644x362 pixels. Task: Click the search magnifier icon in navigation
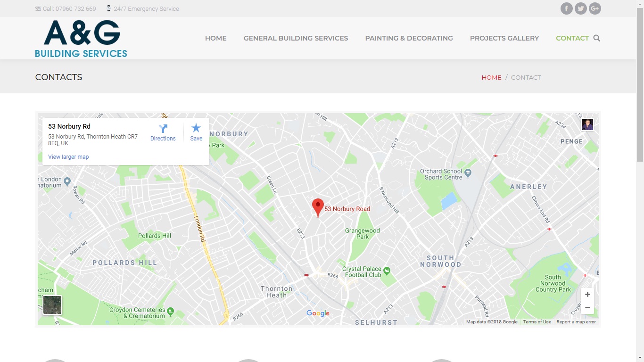(596, 38)
